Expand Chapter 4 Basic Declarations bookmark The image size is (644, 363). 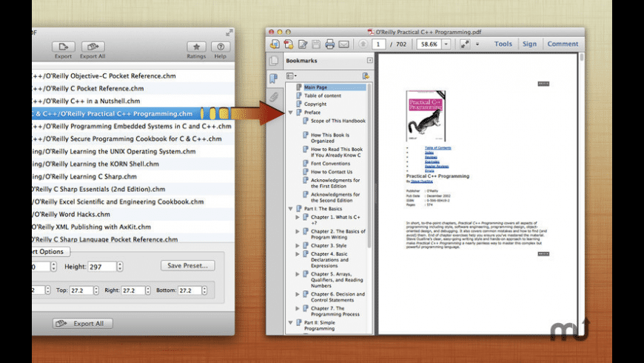point(298,254)
